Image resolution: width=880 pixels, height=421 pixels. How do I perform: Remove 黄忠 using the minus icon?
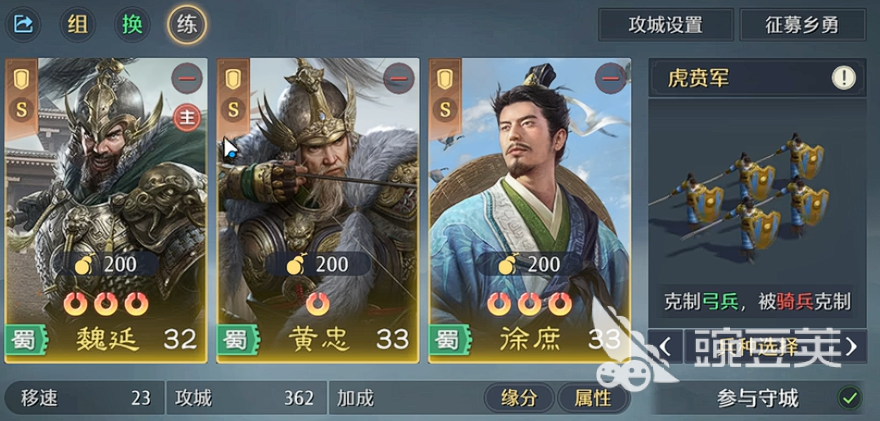399,79
